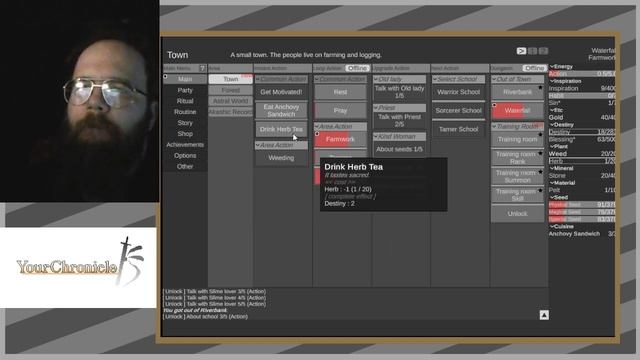Viewport: 640px width, 360px height.
Task: Click the marker on the plain Training room button
Action: coord(540,135)
